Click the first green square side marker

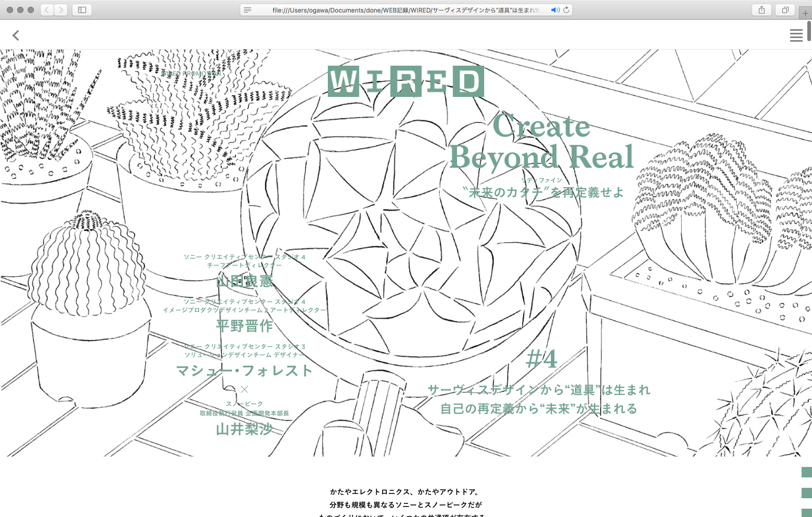tap(807, 472)
